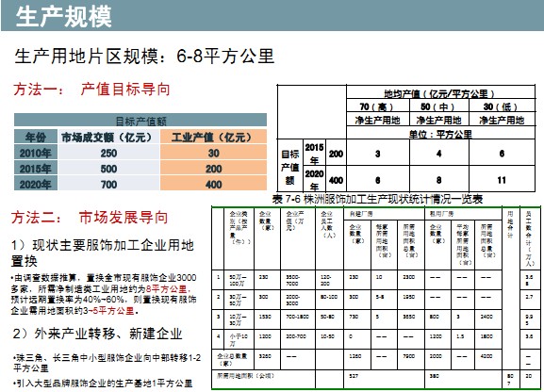Click the 市场成交额（亿元） column header
This screenshot has height=392, width=544.
pos(108,137)
